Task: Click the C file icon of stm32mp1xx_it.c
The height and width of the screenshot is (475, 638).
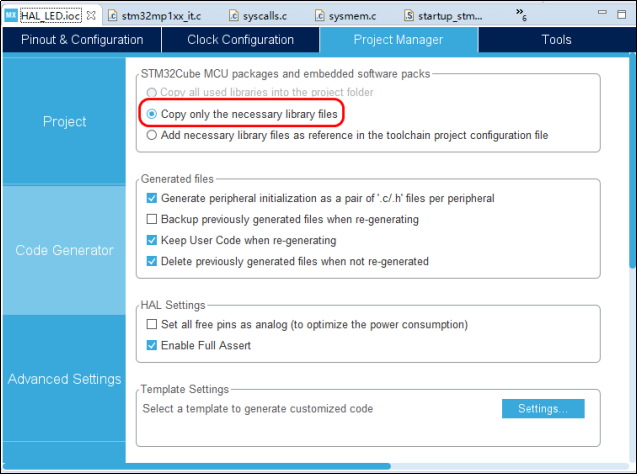Action: 112,16
